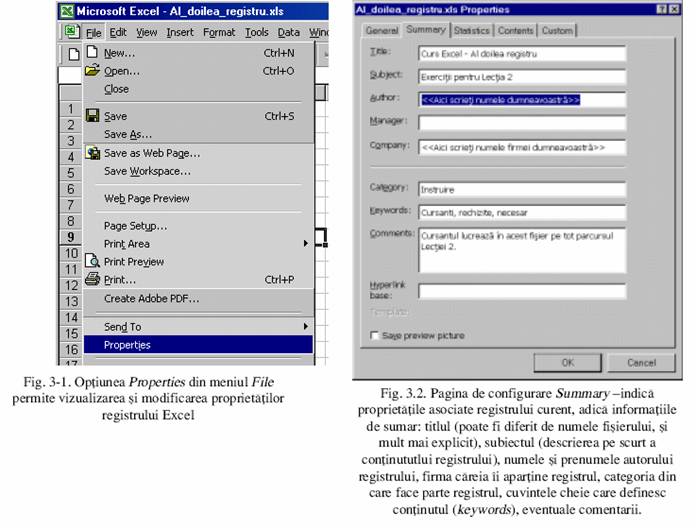Select Create Adobe PDF... entry
Viewport: 696px width, 528px height.
pyautogui.click(x=198, y=299)
